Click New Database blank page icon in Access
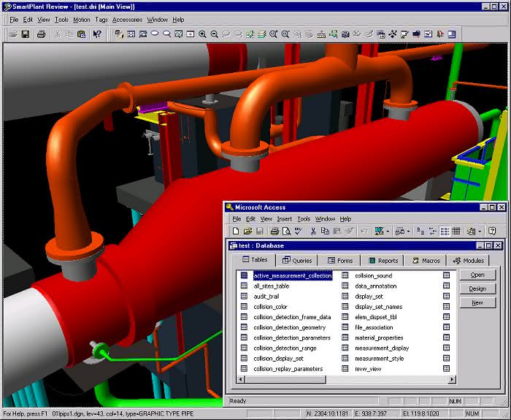511x420 pixels. point(236,232)
